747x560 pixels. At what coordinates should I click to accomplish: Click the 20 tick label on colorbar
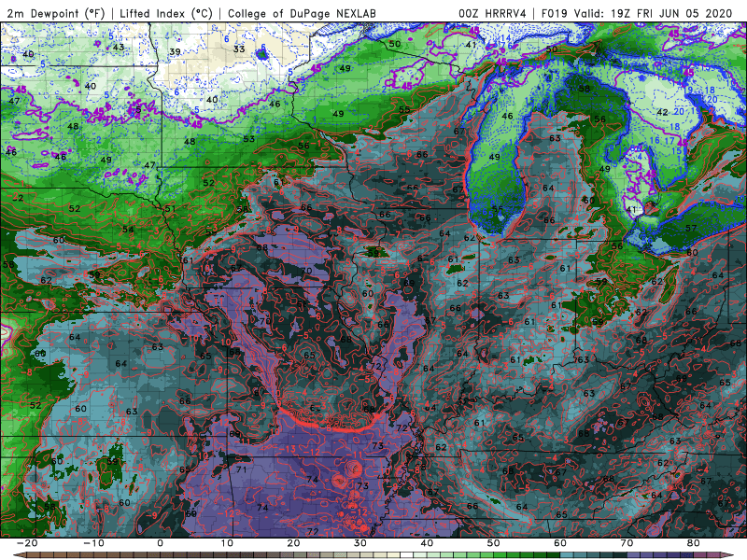click(x=293, y=543)
